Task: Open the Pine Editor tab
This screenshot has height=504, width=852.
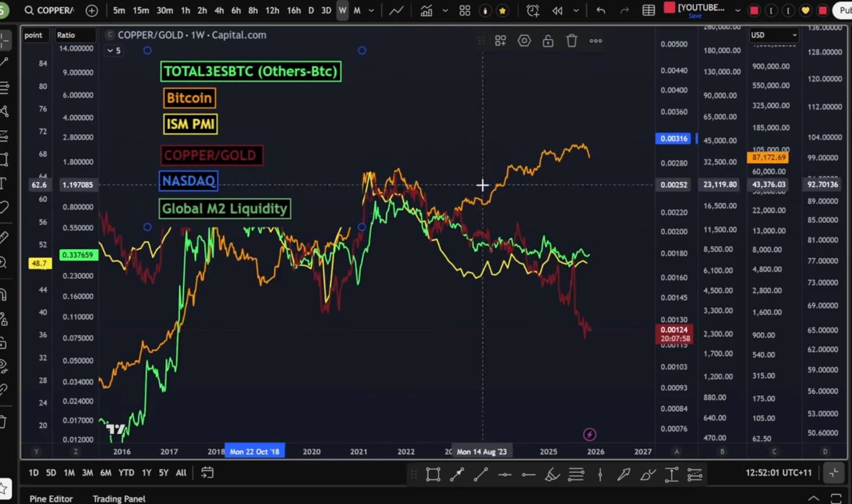Action: (51, 499)
